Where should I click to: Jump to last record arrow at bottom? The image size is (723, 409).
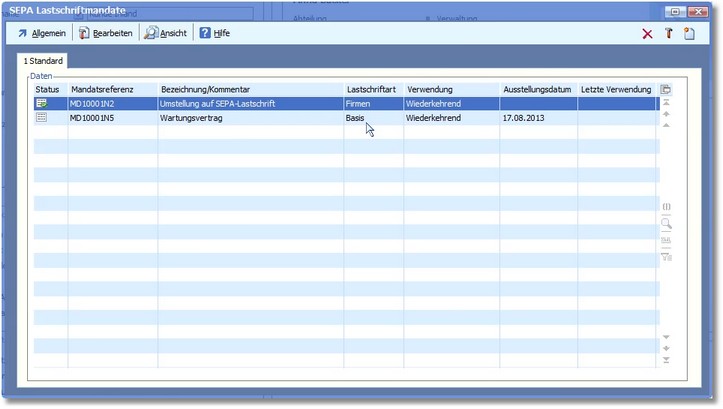(666, 360)
